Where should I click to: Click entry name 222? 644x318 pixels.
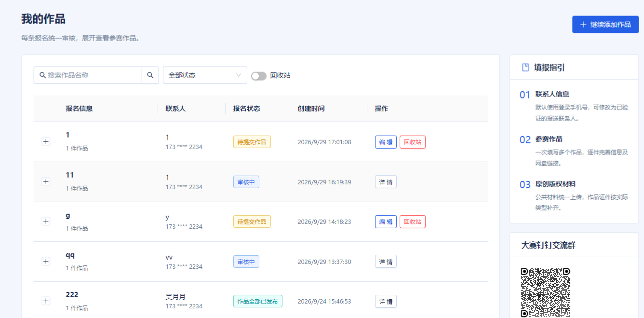coord(72,294)
